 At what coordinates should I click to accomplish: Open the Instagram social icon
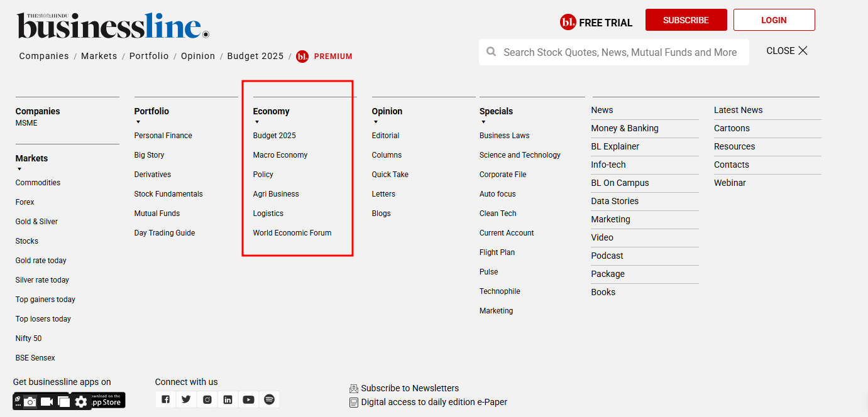tap(207, 399)
